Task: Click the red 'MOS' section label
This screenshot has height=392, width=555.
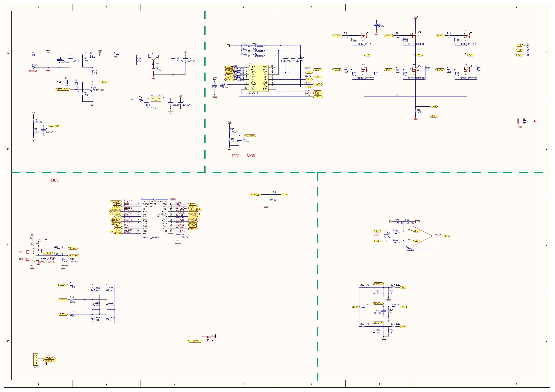Action: click(251, 156)
